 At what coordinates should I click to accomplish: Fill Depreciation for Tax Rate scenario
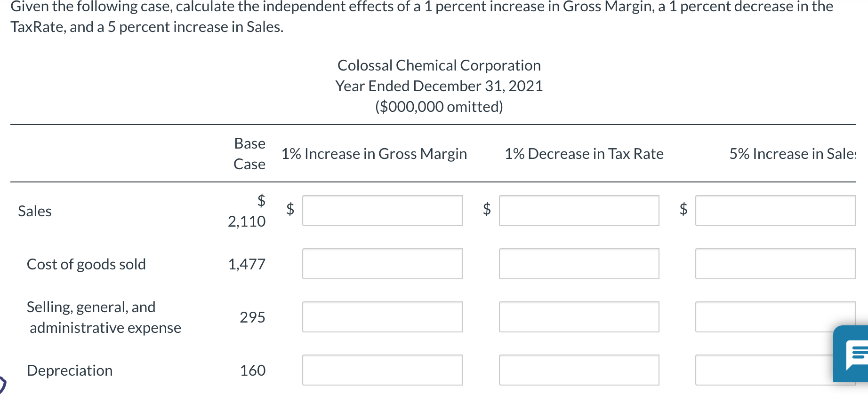pos(579,370)
